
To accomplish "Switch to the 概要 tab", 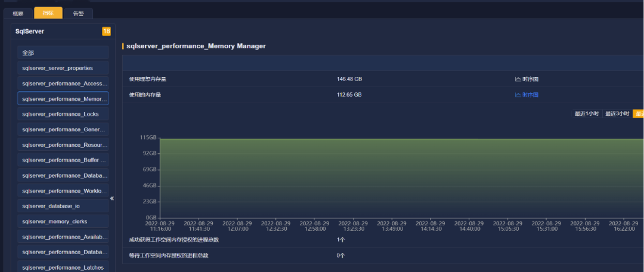I will (18, 14).
